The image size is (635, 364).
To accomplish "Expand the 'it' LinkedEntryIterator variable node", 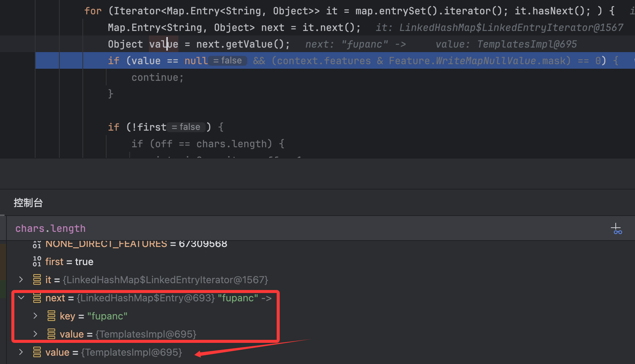I will tap(21, 279).
